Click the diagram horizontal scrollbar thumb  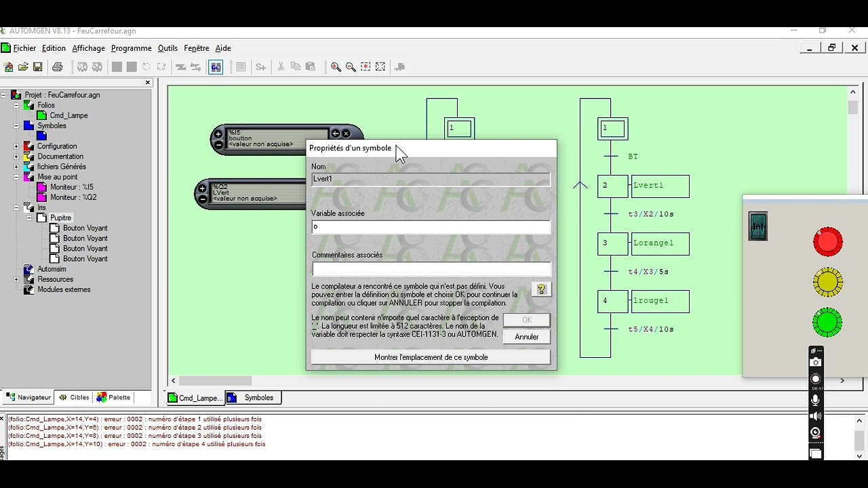pyautogui.click(x=216, y=381)
